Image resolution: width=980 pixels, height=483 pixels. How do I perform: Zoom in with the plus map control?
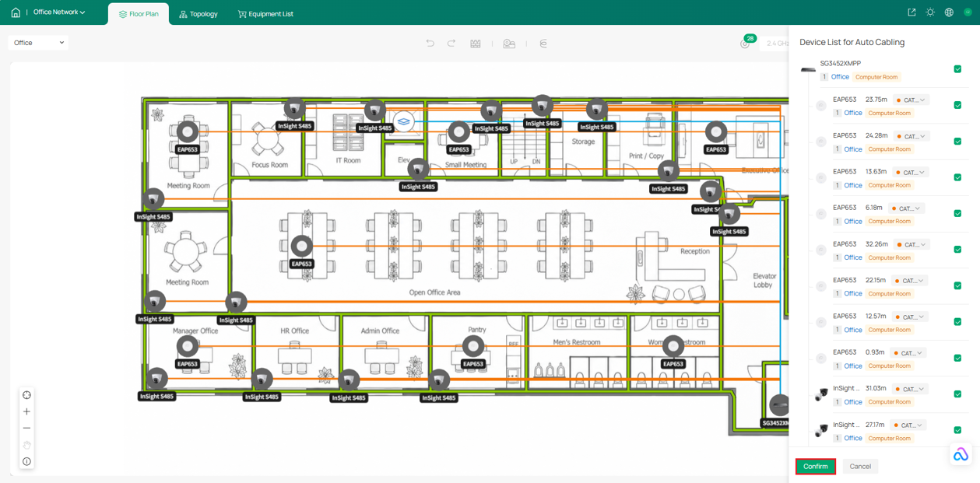pos(26,411)
